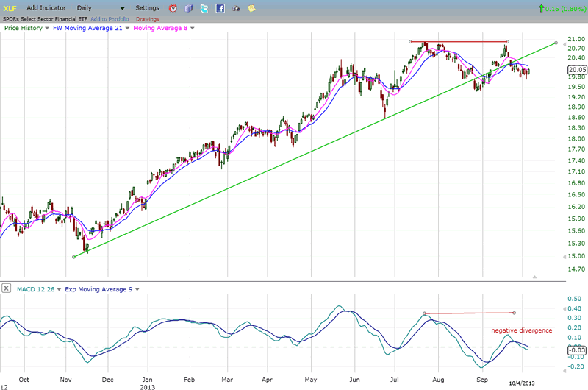Image resolution: width=588 pixels, height=390 pixels.
Task: Click the green price change arrow
Action: pyautogui.click(x=542, y=8)
